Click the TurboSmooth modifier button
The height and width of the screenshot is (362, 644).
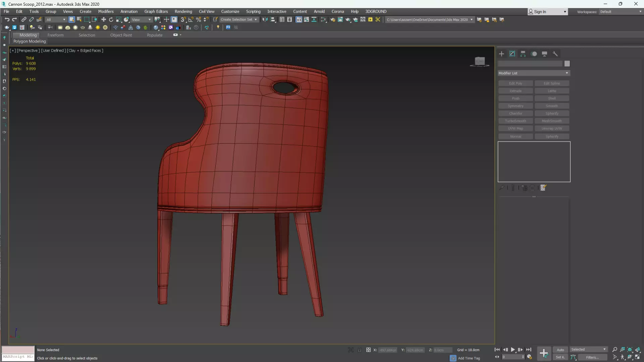pos(515,121)
